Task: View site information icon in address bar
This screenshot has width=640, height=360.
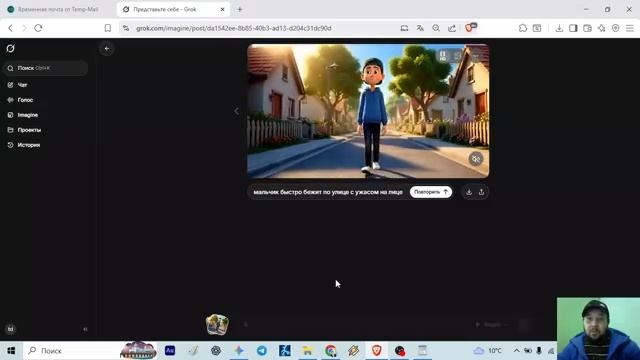Action: (x=126, y=28)
